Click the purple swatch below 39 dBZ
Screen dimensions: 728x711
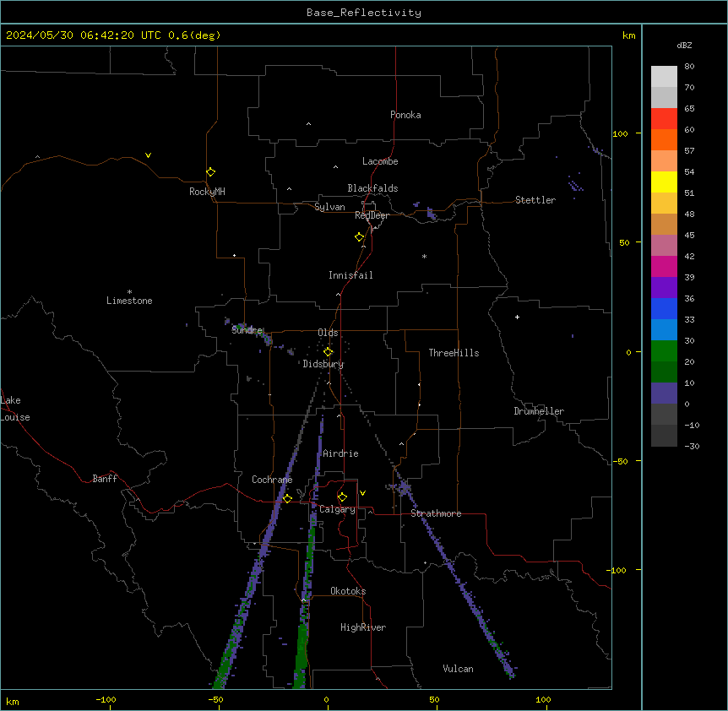[664, 288]
